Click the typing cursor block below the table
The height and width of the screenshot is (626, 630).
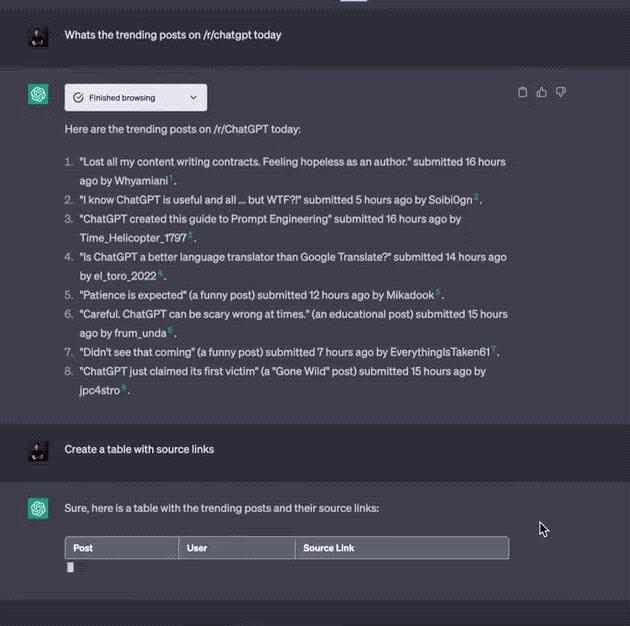tap(70, 567)
